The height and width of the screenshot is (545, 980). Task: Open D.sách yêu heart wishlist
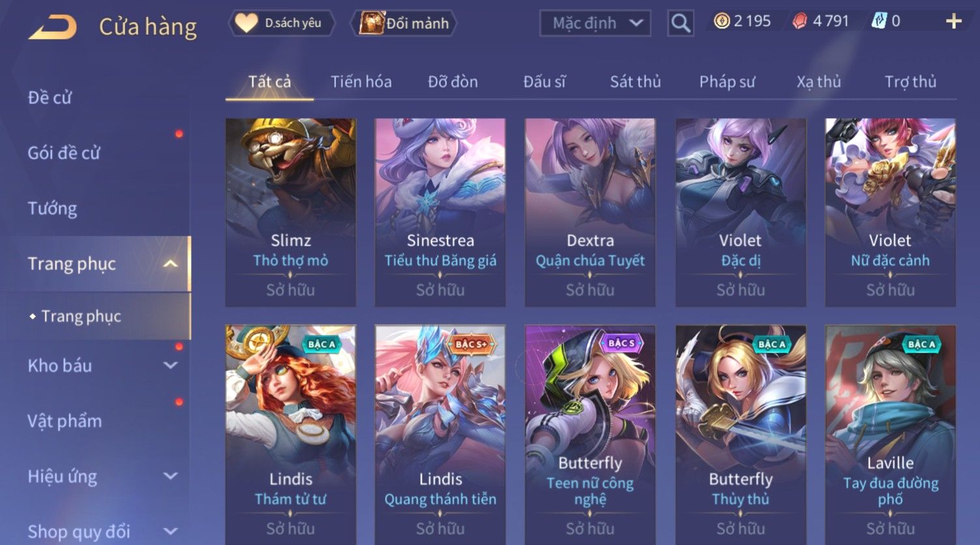tap(281, 23)
